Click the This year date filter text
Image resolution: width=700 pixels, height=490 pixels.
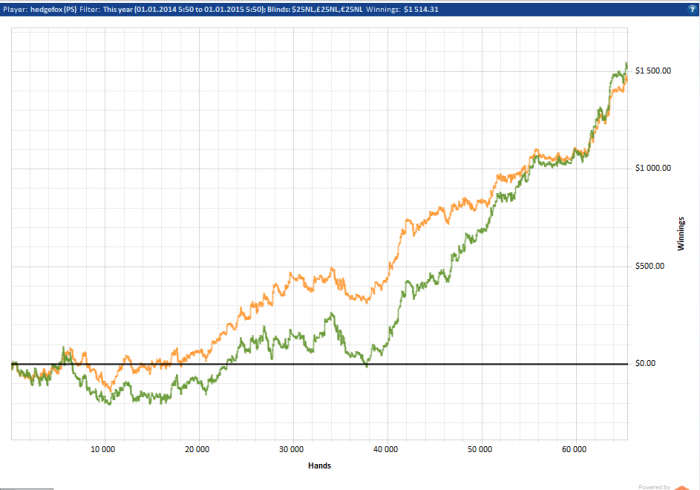(185, 9)
